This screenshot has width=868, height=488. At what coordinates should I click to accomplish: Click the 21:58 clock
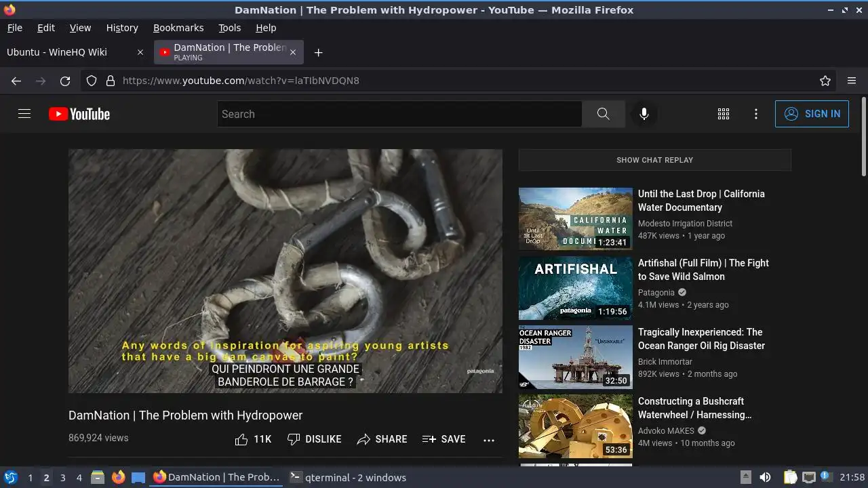point(852,477)
